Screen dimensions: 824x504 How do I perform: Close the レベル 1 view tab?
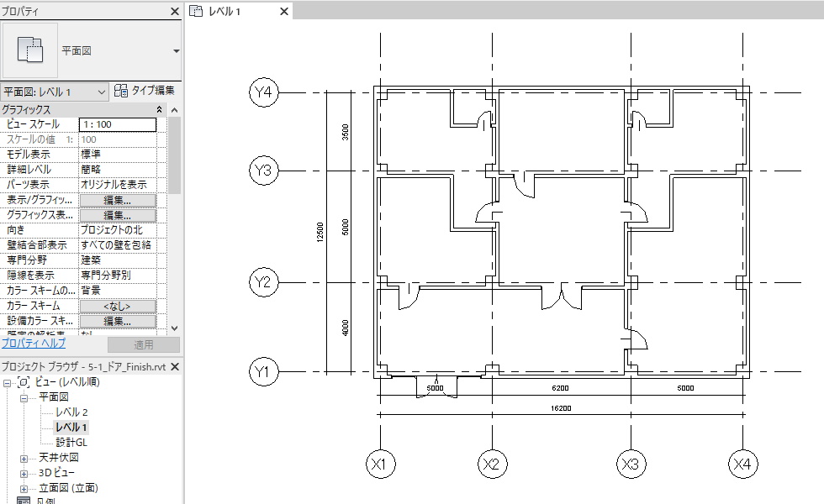(x=284, y=11)
